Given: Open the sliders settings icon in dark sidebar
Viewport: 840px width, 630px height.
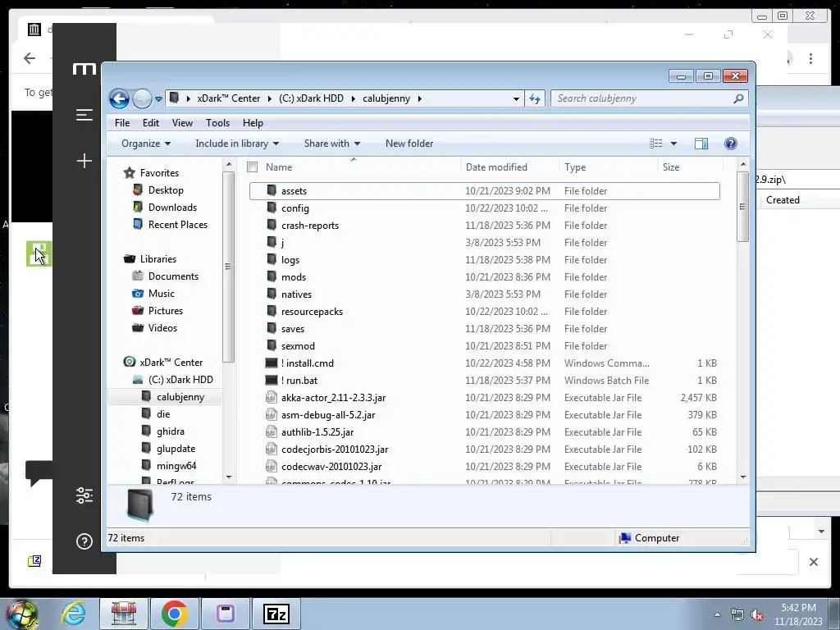Looking at the screenshot, I should click(84, 495).
